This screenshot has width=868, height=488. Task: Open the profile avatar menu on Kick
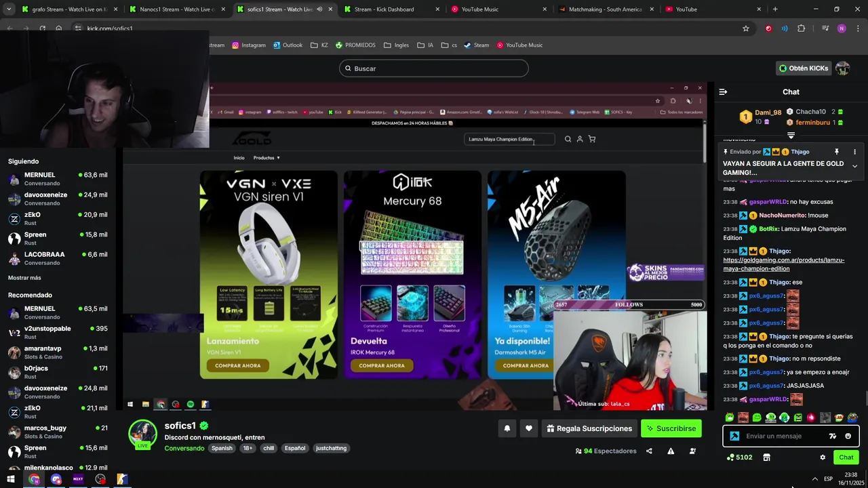click(842, 68)
